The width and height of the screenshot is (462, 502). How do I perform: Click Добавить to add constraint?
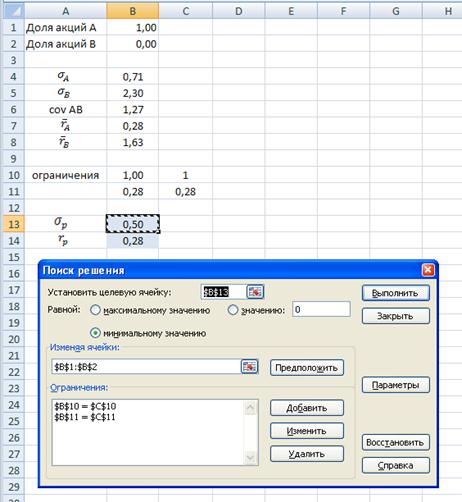(307, 408)
